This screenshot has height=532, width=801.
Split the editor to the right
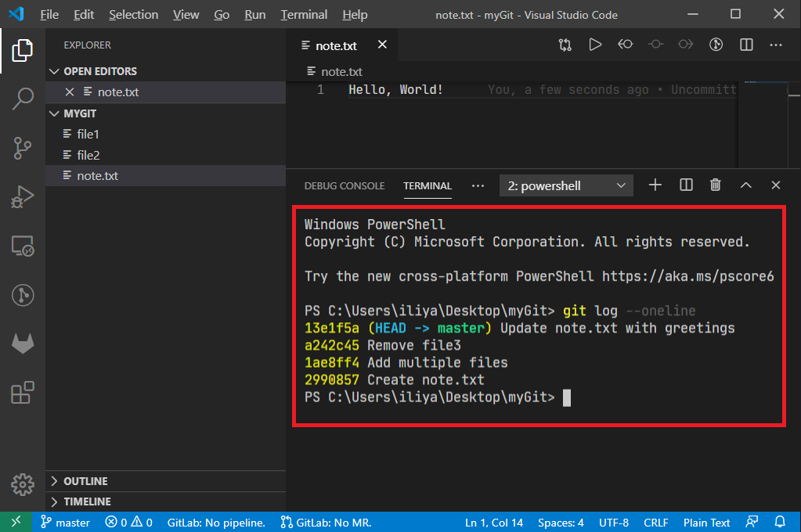click(x=746, y=45)
